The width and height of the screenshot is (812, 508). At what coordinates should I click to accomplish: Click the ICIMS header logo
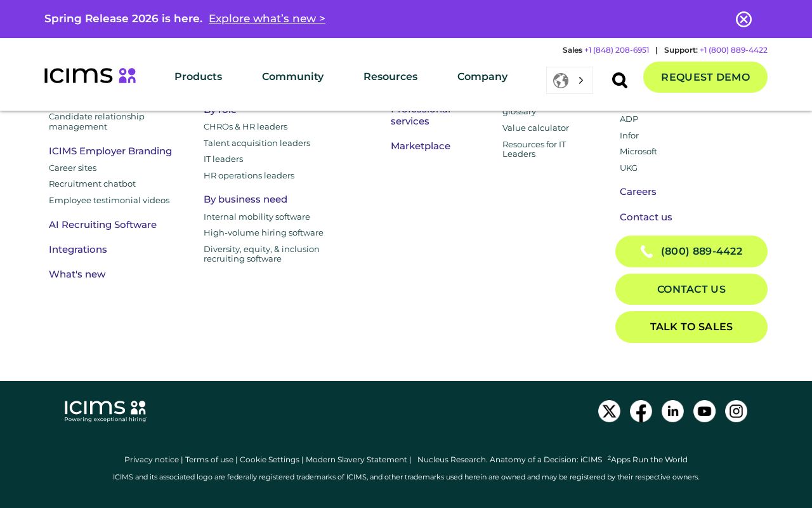(90, 76)
